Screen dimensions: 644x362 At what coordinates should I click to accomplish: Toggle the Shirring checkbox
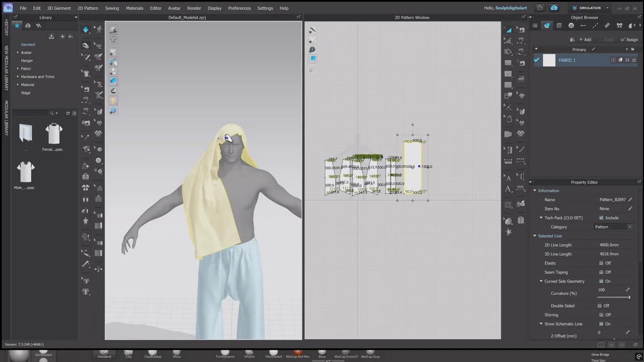[601, 315]
